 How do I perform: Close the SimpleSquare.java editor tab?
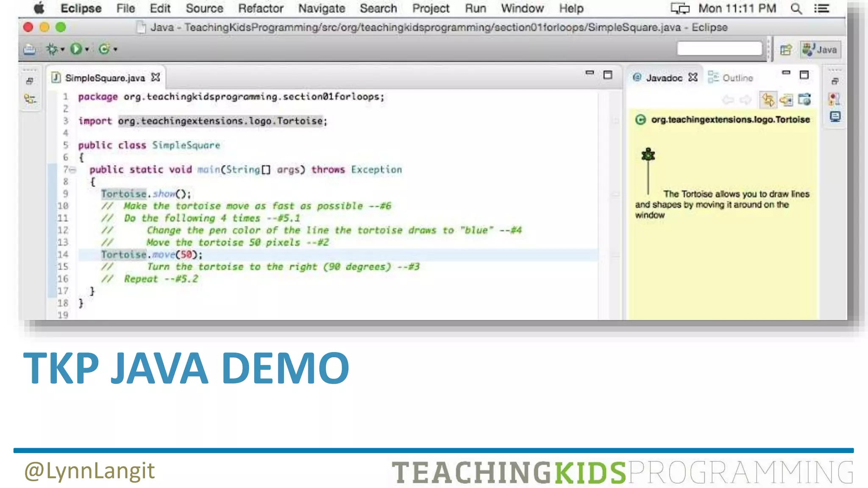click(x=156, y=77)
